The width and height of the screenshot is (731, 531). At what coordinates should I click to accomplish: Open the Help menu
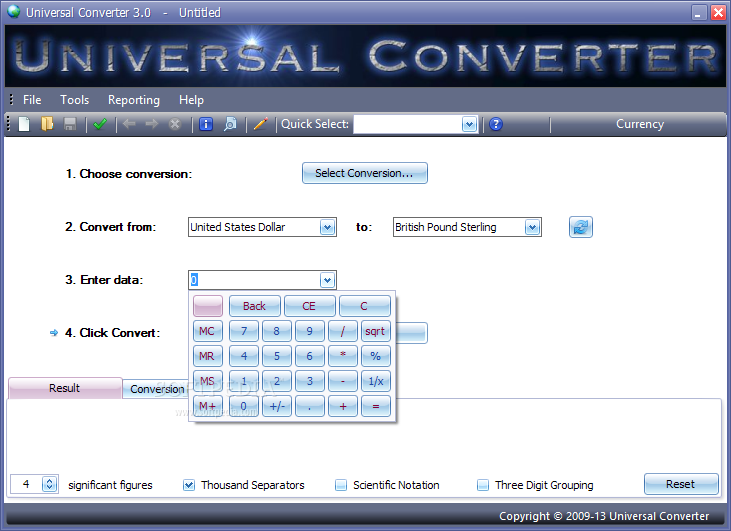coord(191,100)
